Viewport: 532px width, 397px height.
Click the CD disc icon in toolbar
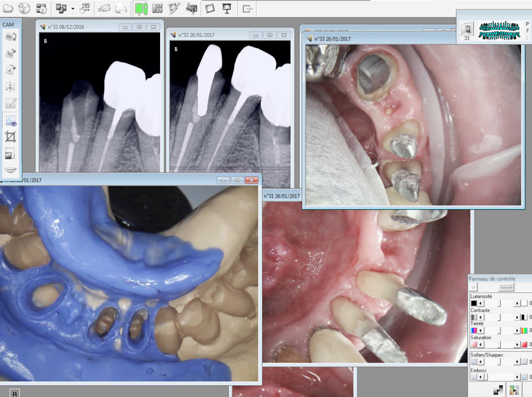pyautogui.click(x=24, y=8)
